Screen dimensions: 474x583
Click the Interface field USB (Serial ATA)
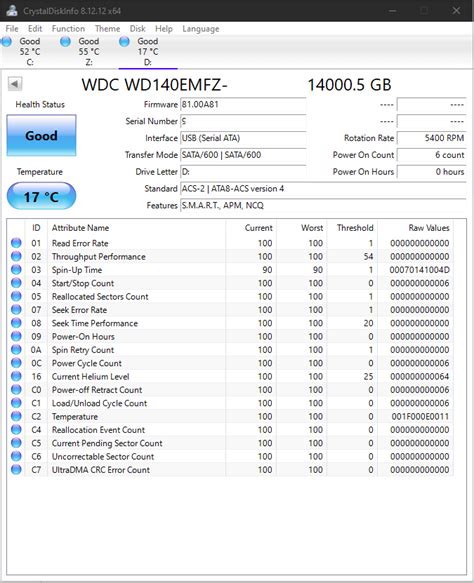point(243,138)
